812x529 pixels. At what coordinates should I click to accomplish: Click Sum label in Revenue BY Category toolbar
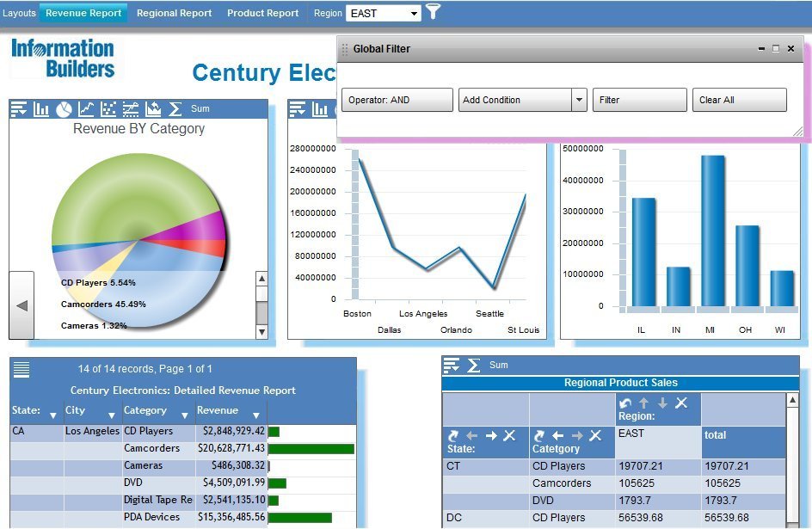point(200,108)
